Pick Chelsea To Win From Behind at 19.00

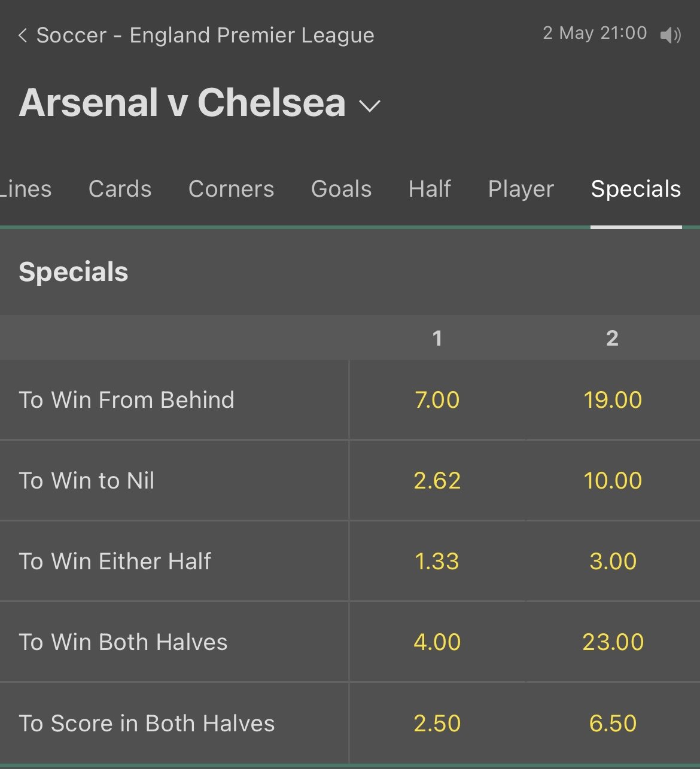[613, 399]
